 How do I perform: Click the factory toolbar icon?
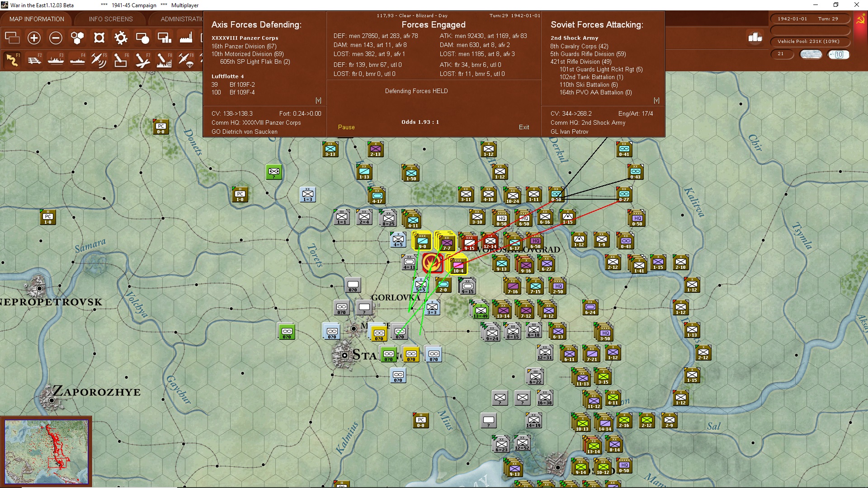coord(186,38)
